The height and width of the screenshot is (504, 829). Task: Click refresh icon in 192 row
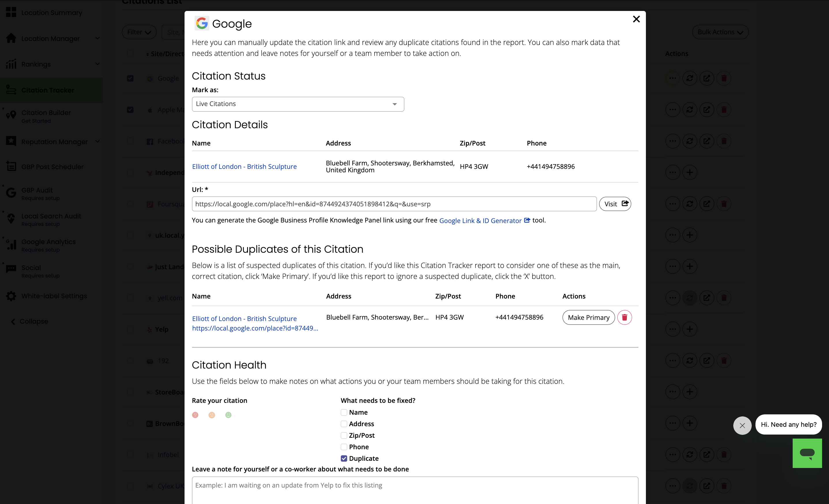(690, 360)
